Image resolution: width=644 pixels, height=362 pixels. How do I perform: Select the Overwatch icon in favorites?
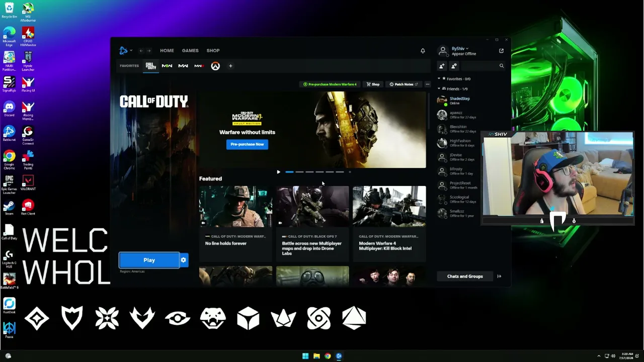pyautogui.click(x=215, y=66)
